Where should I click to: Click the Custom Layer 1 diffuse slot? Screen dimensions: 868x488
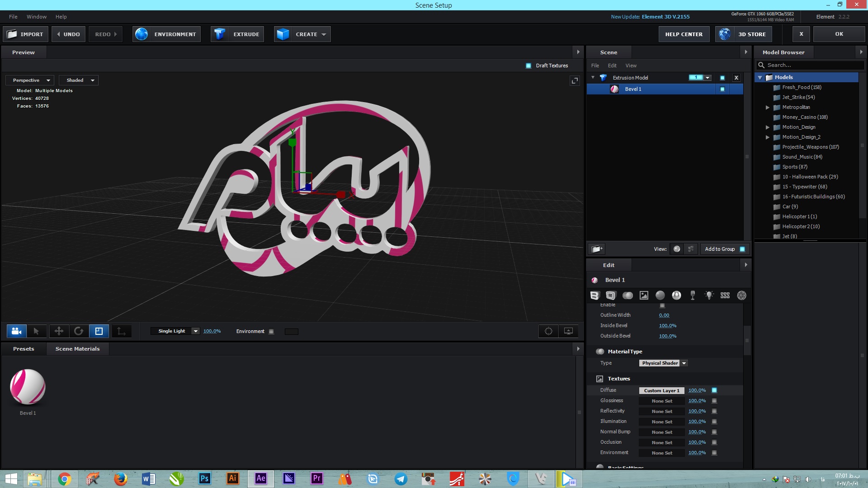click(662, 390)
